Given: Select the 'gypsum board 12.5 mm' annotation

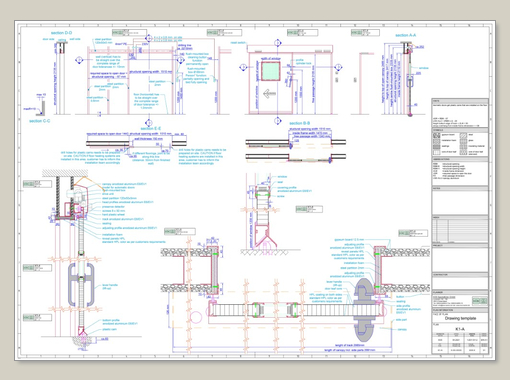Looking at the screenshot, I should tap(349, 240).
